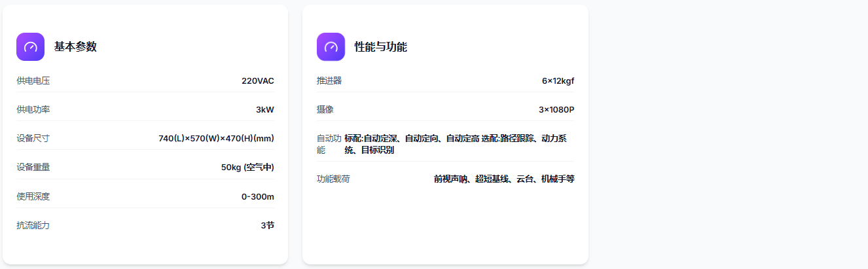
Task: Click the gauge icon beside 性能与功能
Action: click(x=331, y=46)
